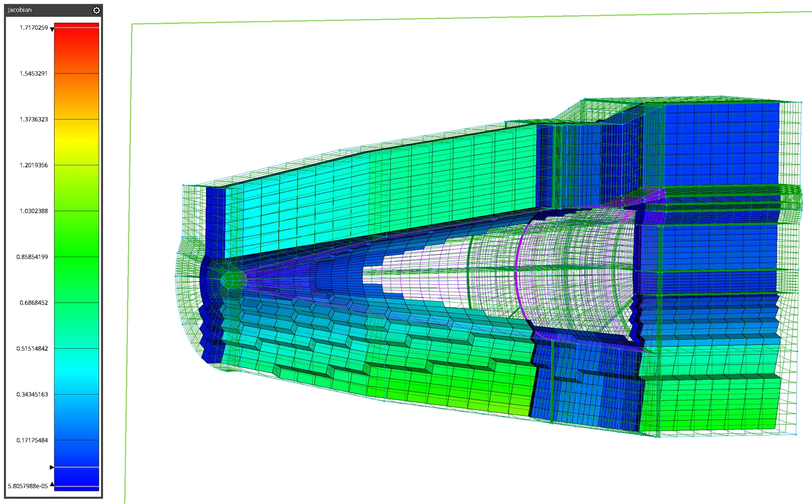Click the 1.2019356 legend value
Screen dimensions: 812x504
tap(33, 165)
